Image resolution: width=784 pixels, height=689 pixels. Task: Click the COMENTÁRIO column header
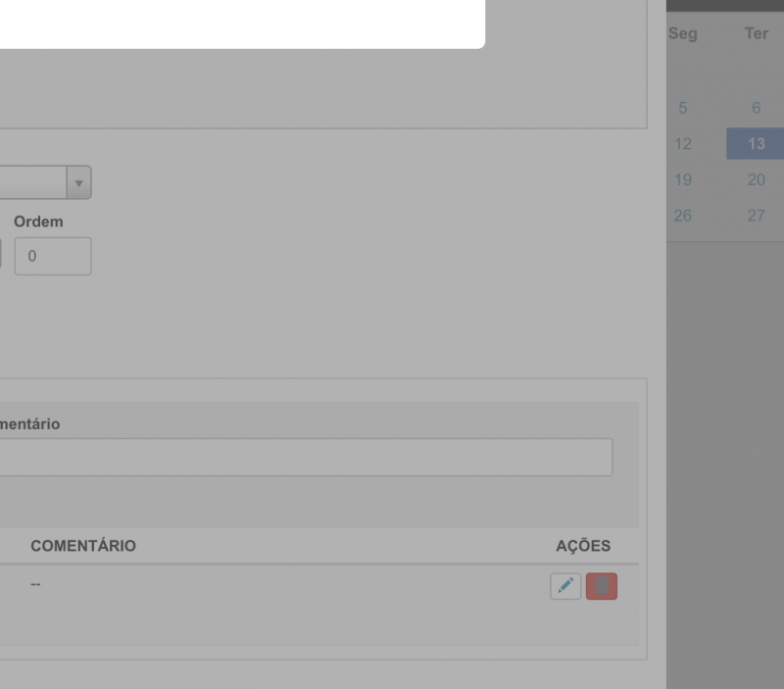(83, 546)
